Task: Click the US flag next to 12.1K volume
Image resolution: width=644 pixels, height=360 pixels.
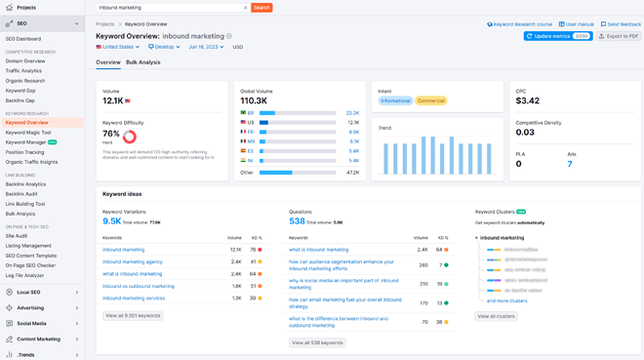Action: point(128,101)
